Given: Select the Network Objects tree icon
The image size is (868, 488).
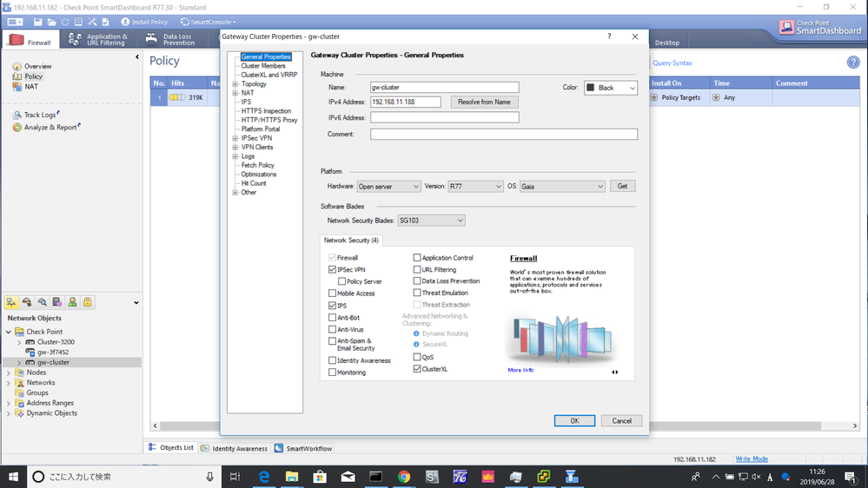Looking at the screenshot, I should click(11, 302).
